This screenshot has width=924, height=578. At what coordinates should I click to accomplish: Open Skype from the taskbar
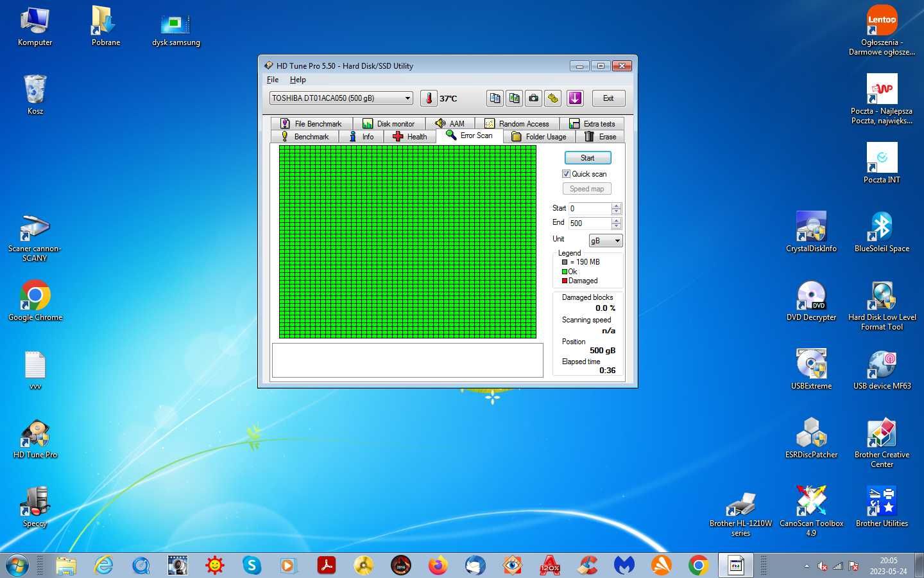[252, 565]
